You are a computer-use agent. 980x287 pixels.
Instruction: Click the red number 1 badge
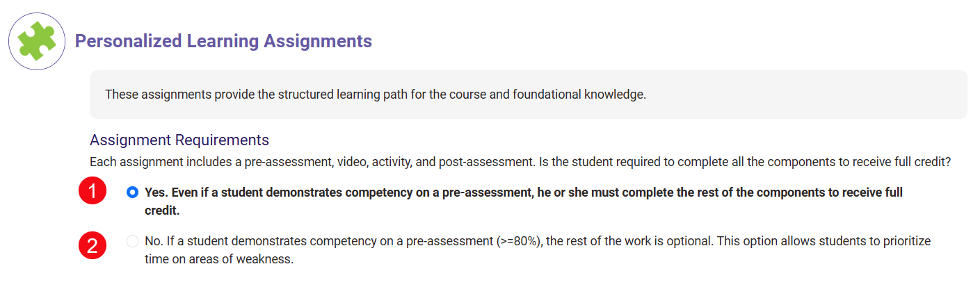[x=93, y=192]
